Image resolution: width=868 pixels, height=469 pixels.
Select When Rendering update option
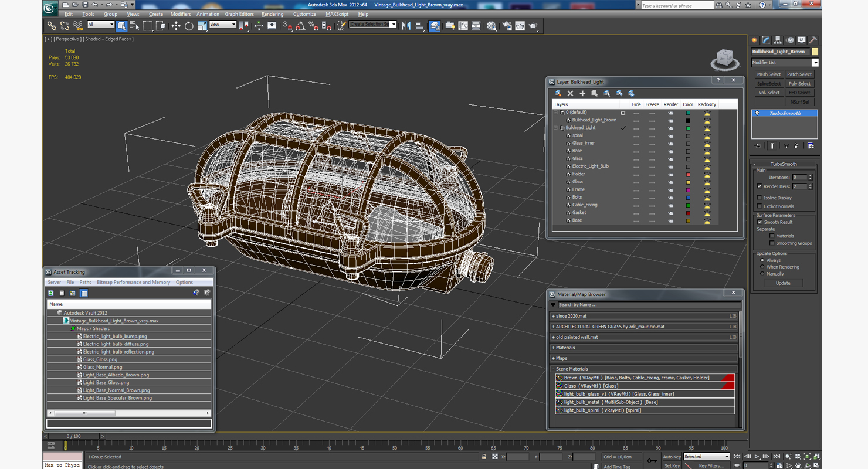pyautogui.click(x=762, y=267)
